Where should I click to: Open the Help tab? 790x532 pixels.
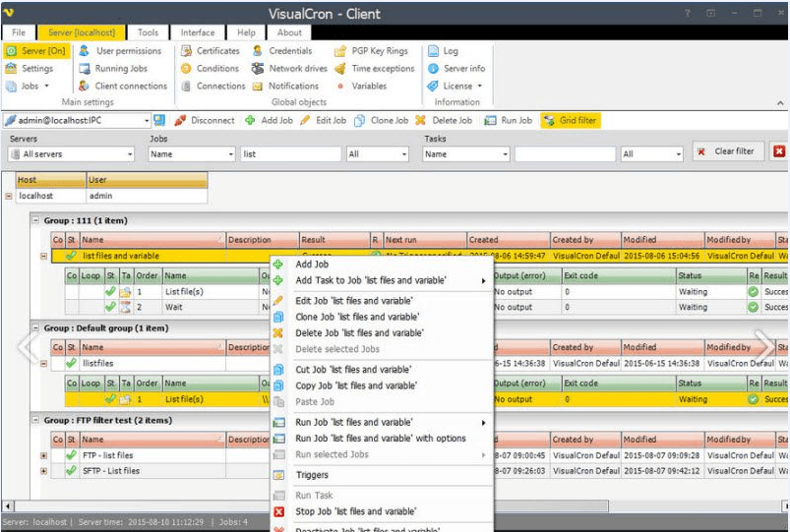[246, 32]
